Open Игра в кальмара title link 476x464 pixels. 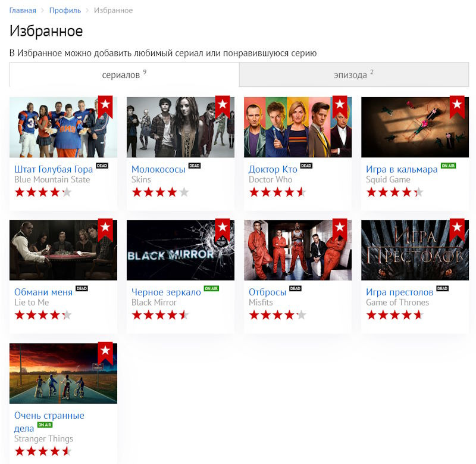(402, 169)
